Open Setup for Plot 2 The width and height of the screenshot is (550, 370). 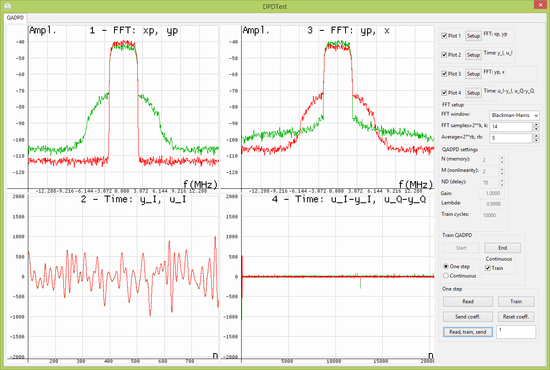pyautogui.click(x=473, y=55)
